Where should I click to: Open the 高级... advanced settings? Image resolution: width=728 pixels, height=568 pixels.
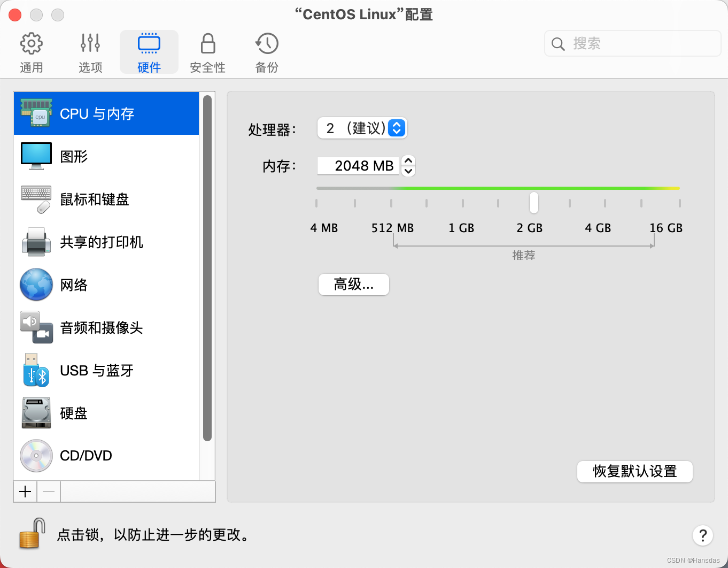pos(354,285)
